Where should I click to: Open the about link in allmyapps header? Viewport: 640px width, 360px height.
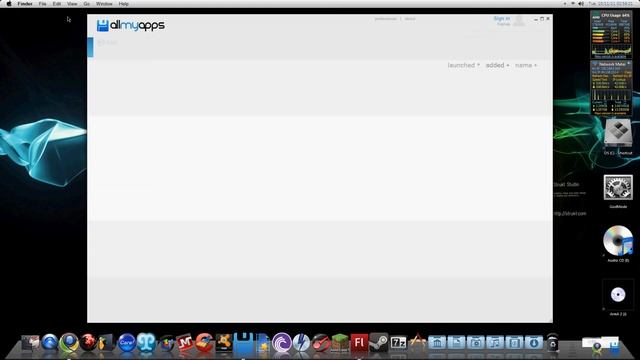tap(410, 19)
